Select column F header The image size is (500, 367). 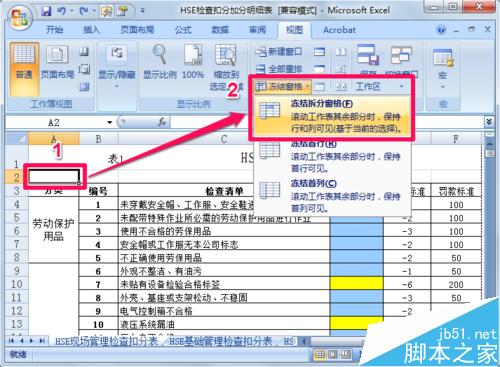pos(456,139)
